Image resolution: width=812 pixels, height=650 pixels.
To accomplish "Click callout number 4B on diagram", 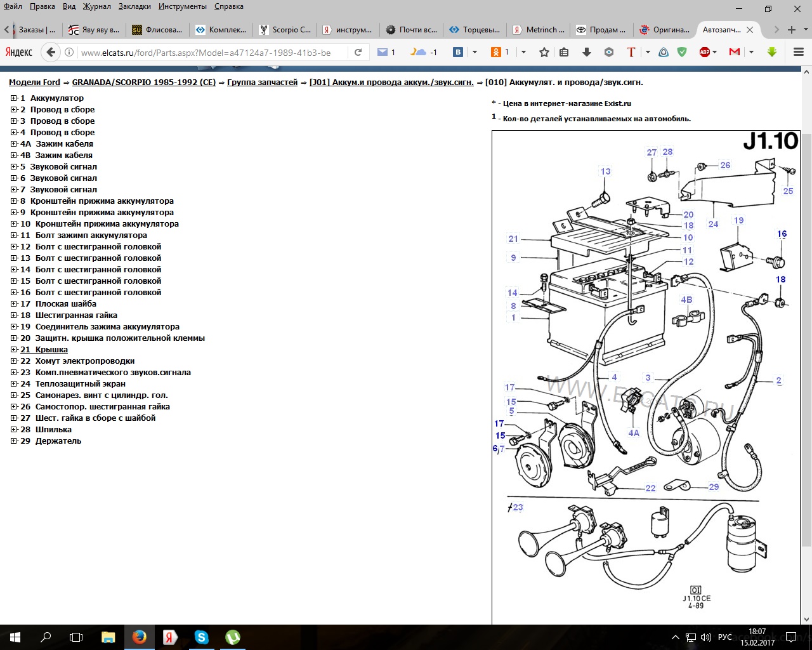I will point(686,300).
